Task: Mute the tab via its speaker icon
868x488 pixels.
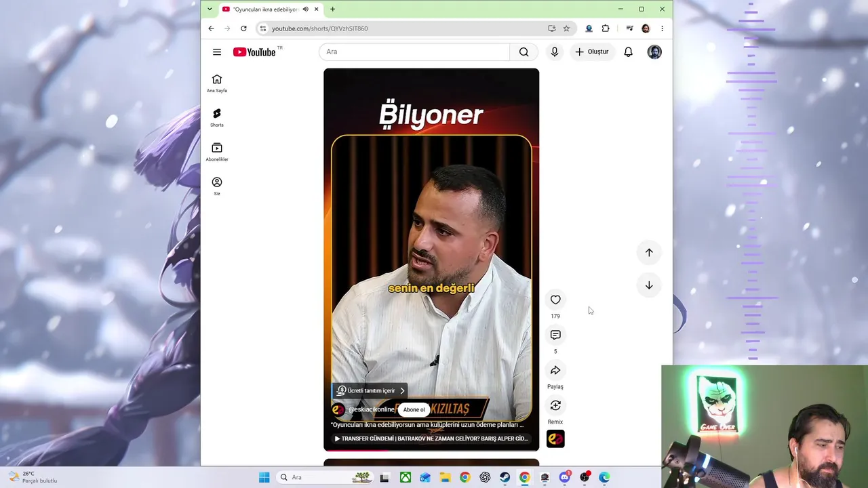Action: point(305,9)
